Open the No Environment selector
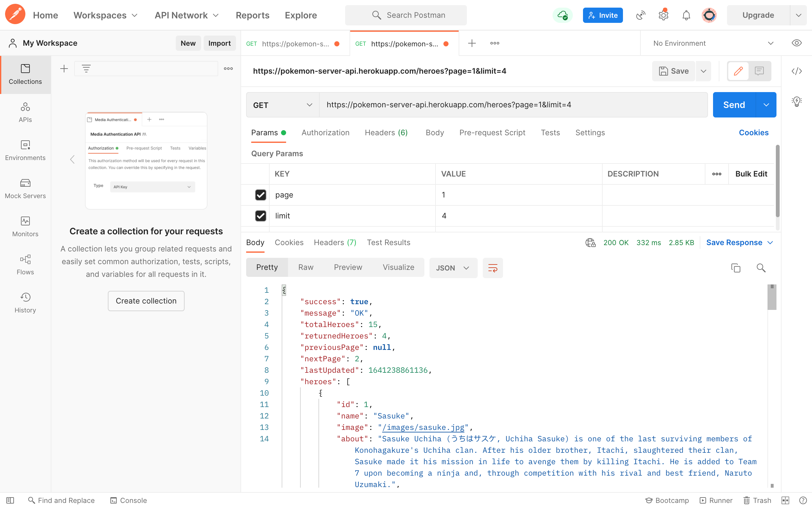Screen dimensions: 812x508 713,43
